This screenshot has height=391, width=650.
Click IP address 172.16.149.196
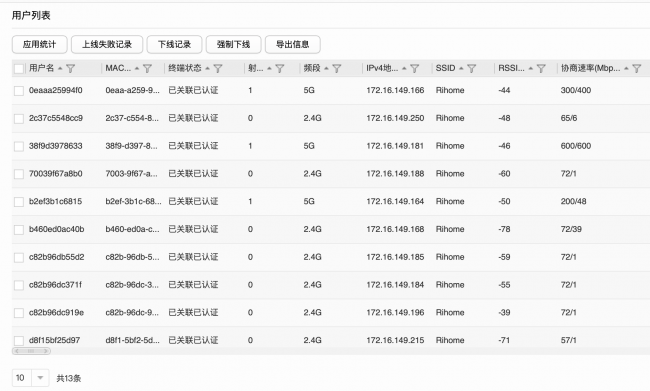coord(395,313)
